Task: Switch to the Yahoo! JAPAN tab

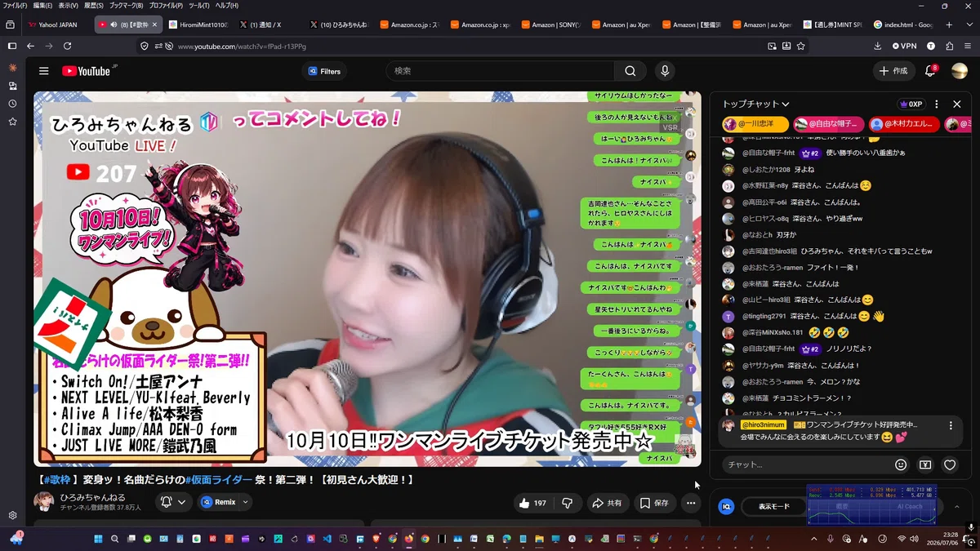Action: [x=57, y=24]
